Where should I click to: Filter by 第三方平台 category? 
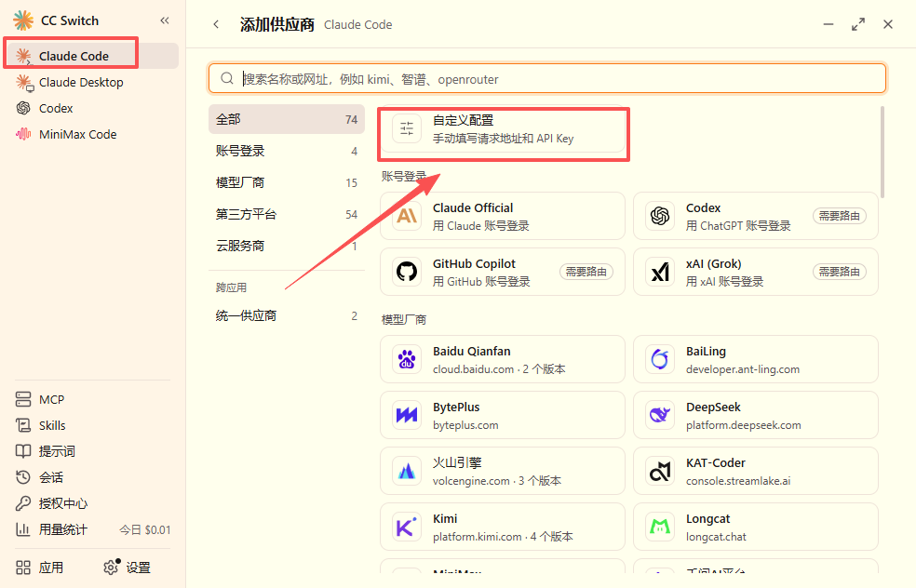point(287,214)
